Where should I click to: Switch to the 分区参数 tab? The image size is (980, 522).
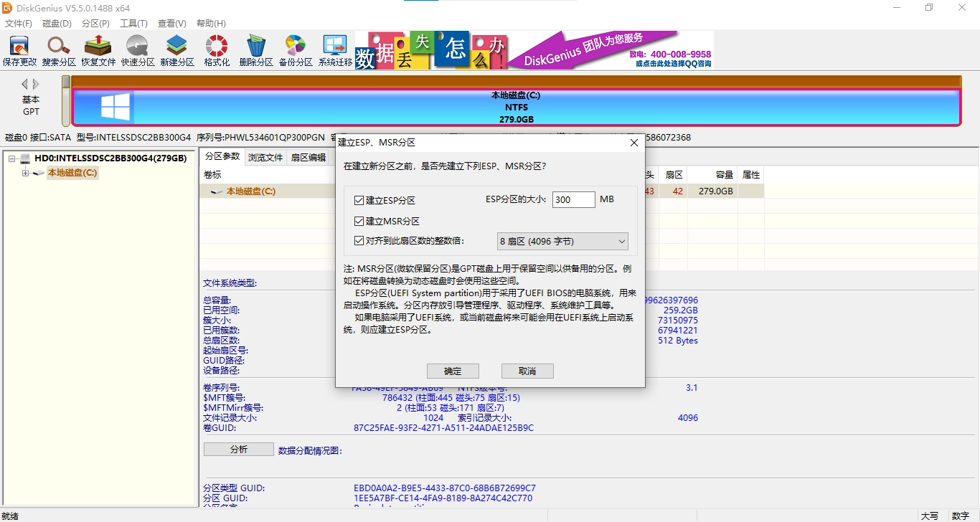coord(222,157)
